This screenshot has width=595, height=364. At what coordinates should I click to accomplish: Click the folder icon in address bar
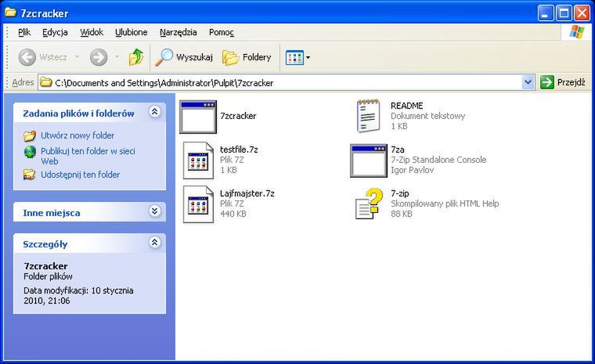(46, 82)
